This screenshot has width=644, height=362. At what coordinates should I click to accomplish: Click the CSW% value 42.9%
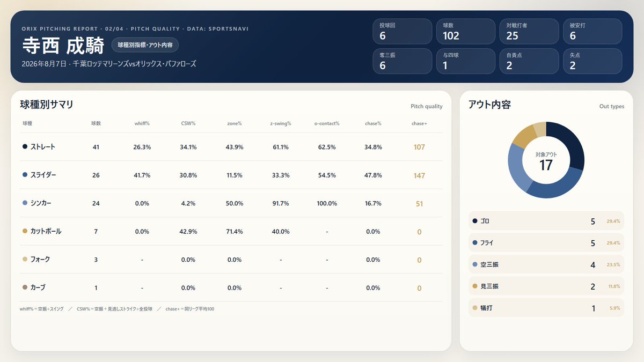click(x=188, y=232)
